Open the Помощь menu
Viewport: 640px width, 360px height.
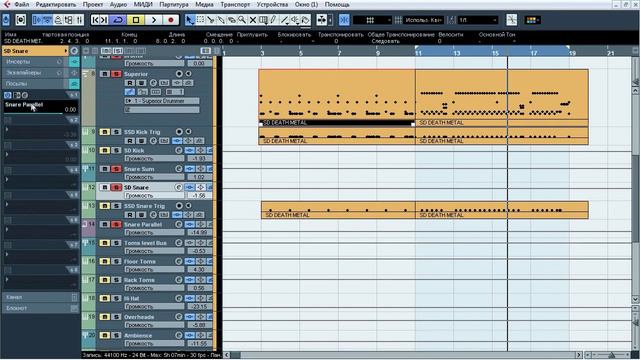coord(337,4)
